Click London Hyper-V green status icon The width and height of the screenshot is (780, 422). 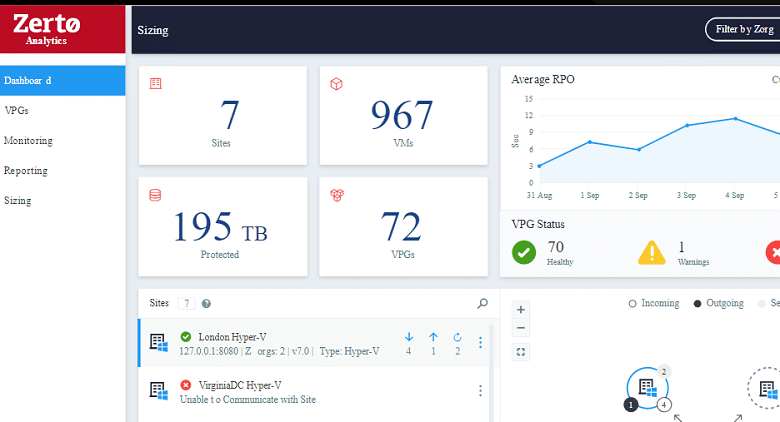tap(186, 337)
